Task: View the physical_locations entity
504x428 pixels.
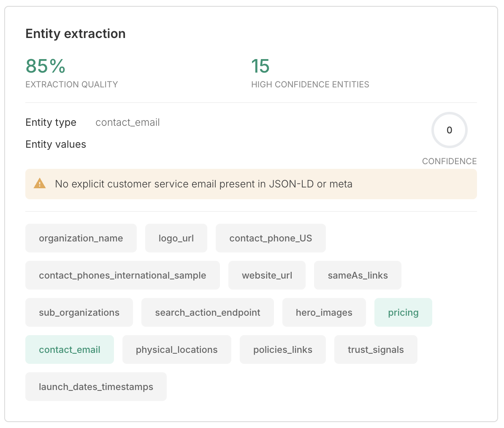Action: coord(176,349)
